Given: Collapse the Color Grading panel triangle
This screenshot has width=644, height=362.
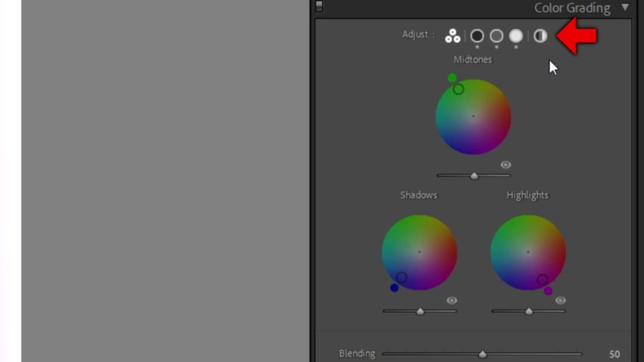Looking at the screenshot, I should pyautogui.click(x=625, y=7).
